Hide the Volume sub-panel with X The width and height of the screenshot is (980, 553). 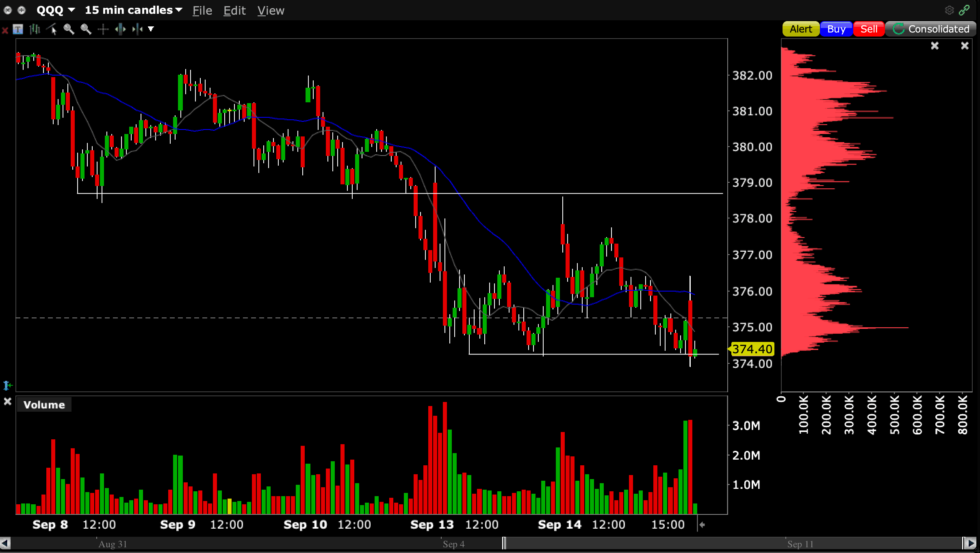pos(7,402)
